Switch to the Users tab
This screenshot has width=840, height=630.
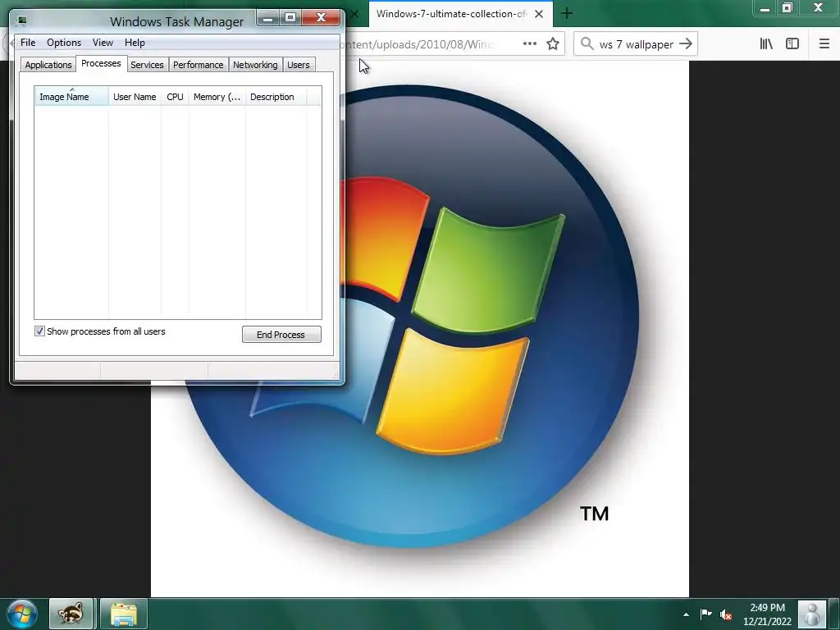[x=299, y=65]
